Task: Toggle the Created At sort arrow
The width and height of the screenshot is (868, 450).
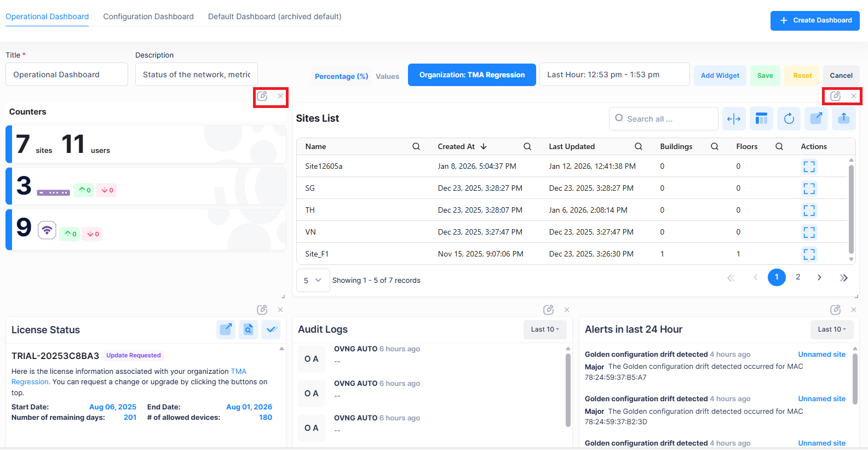Action: (484, 147)
